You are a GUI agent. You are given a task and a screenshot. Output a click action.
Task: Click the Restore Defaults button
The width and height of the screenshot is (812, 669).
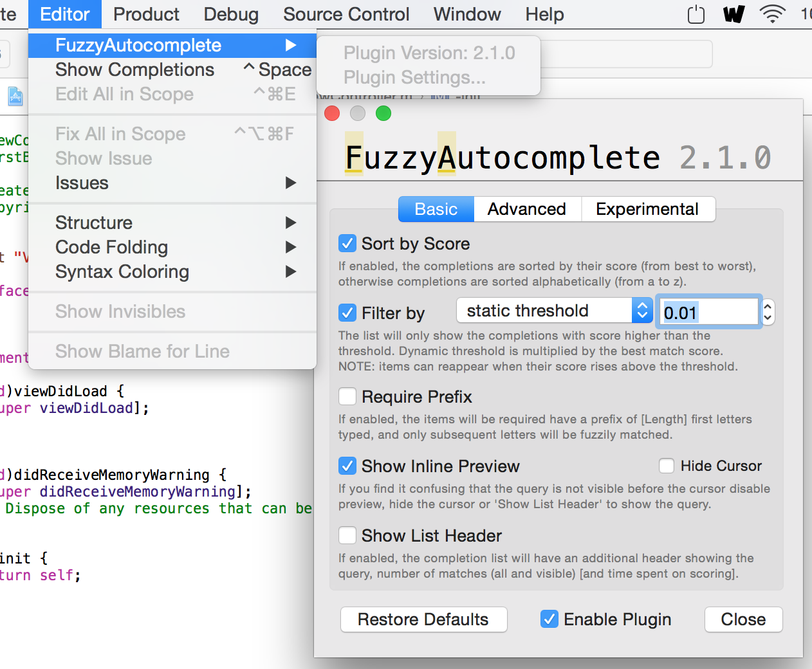[x=423, y=619]
